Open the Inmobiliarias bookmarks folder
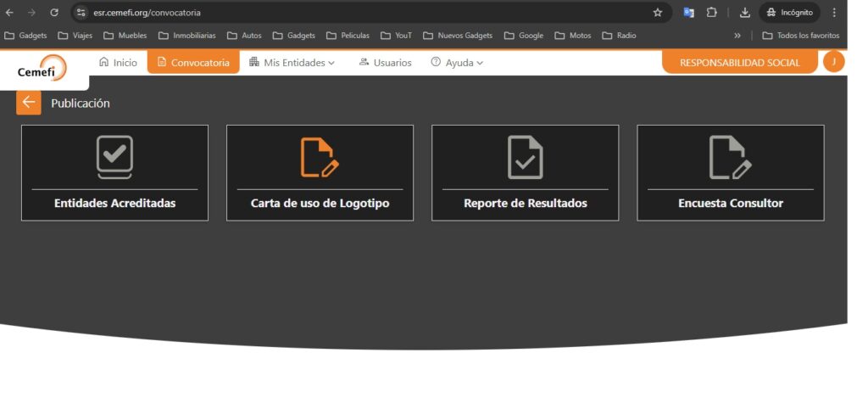The width and height of the screenshot is (868, 420). click(187, 36)
